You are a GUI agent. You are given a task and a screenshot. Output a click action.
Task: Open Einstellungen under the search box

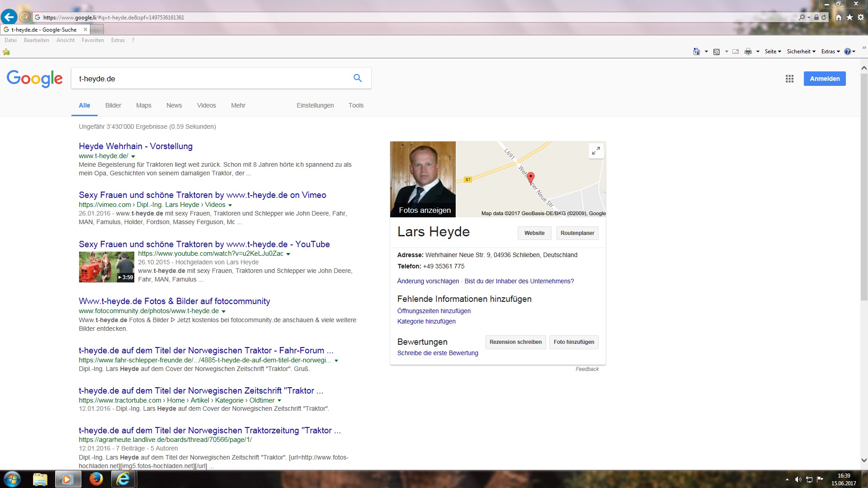click(x=315, y=105)
